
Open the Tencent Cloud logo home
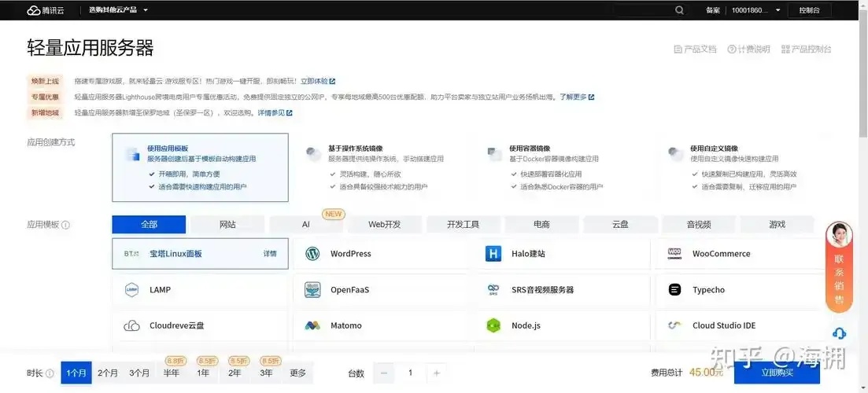[46, 10]
